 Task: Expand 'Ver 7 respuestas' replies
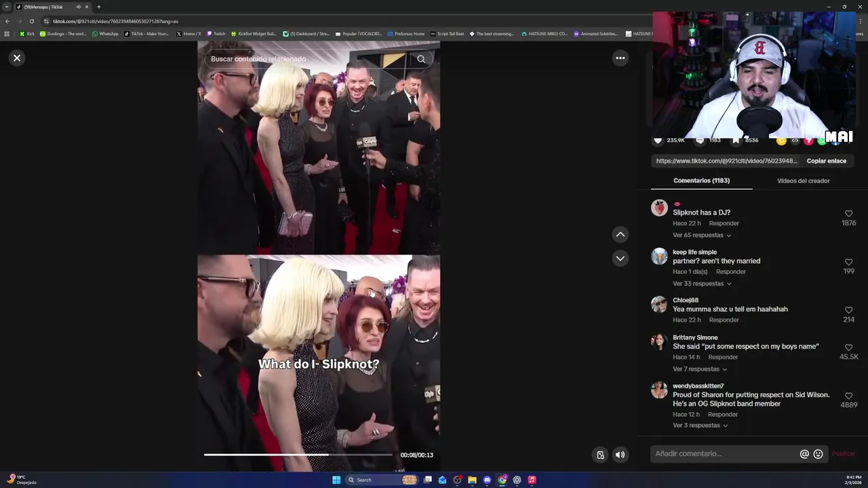(x=700, y=369)
